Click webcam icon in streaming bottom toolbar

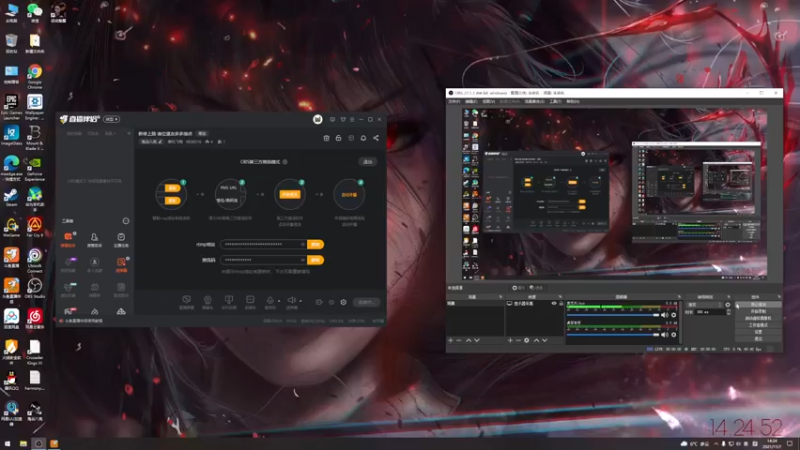[x=208, y=300]
